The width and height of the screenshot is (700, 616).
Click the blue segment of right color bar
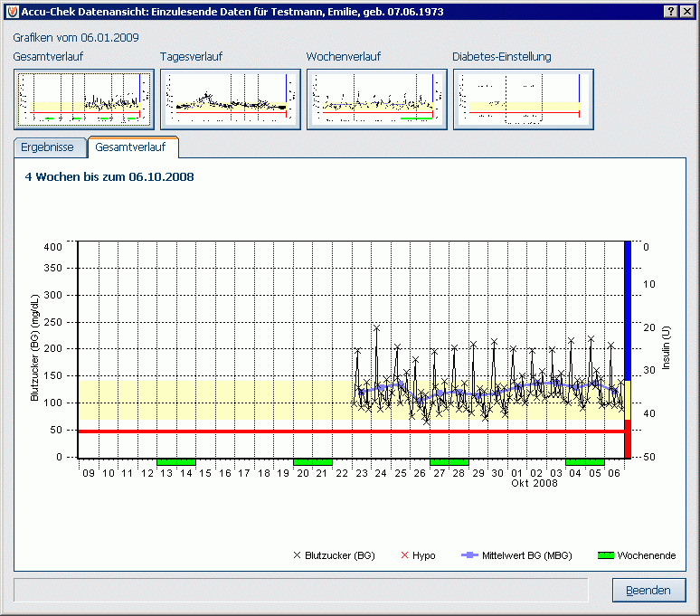point(628,310)
